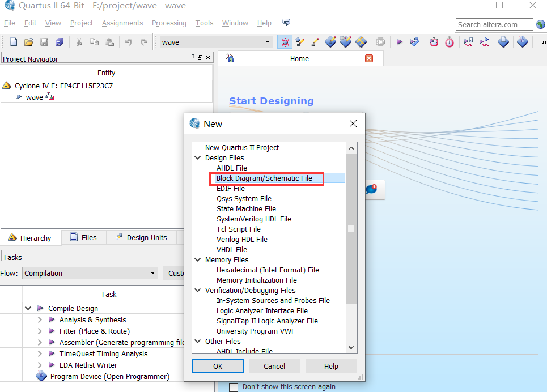The width and height of the screenshot is (547, 392).
Task: Expand the EDA Netlist Writer task
Action: click(40, 365)
